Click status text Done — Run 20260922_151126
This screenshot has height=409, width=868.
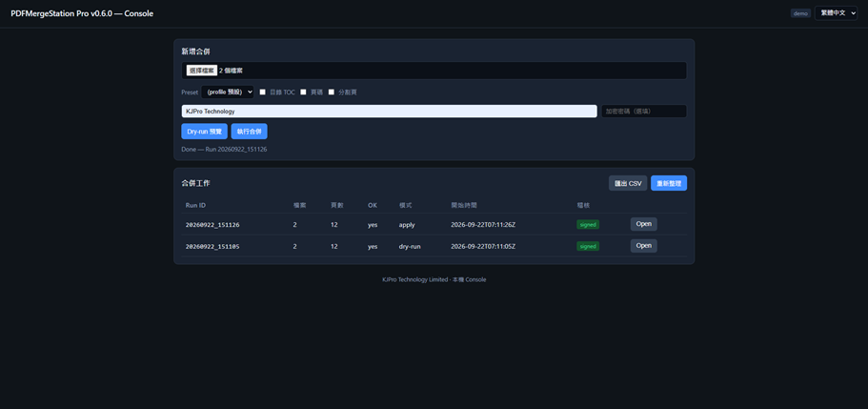(224, 150)
